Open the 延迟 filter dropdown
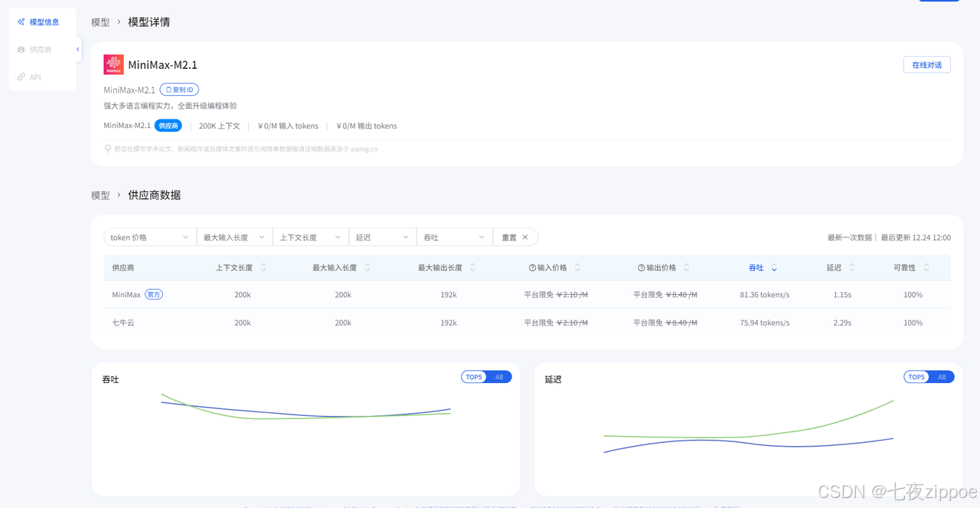 (x=382, y=238)
